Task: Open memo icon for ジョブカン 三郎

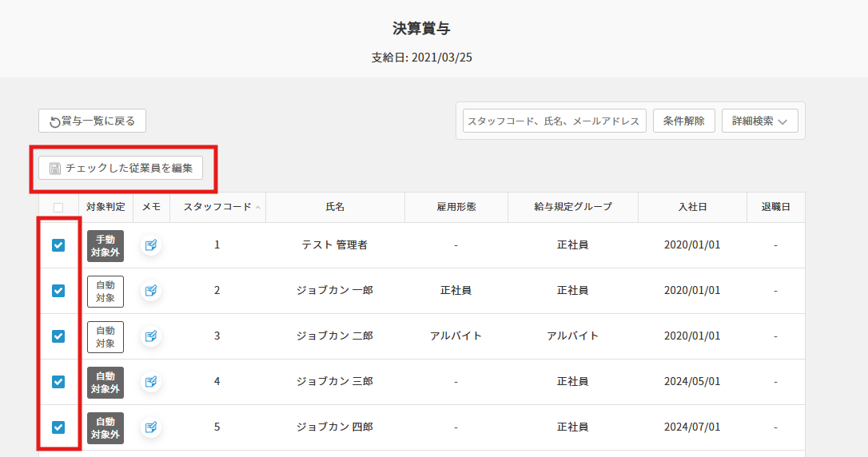Action: coord(150,382)
